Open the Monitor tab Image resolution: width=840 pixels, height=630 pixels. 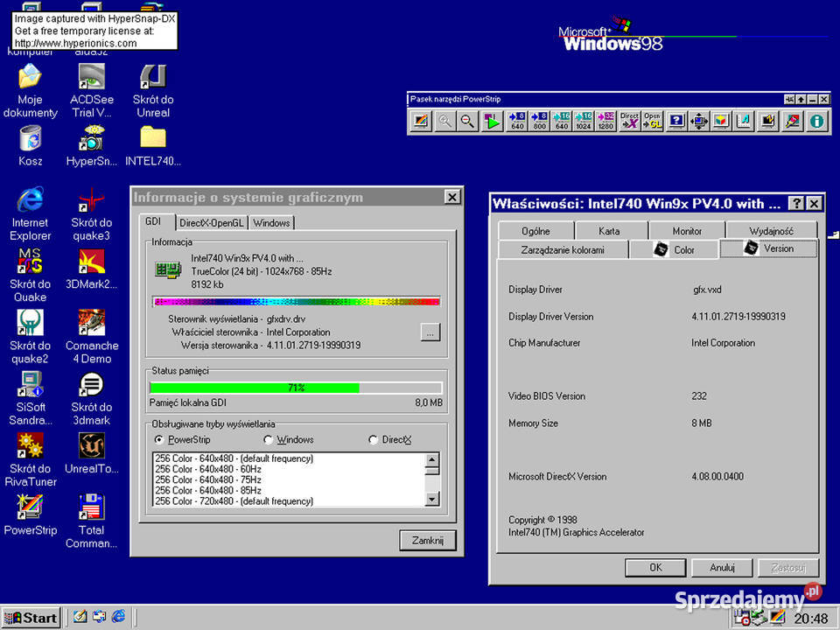687,231
